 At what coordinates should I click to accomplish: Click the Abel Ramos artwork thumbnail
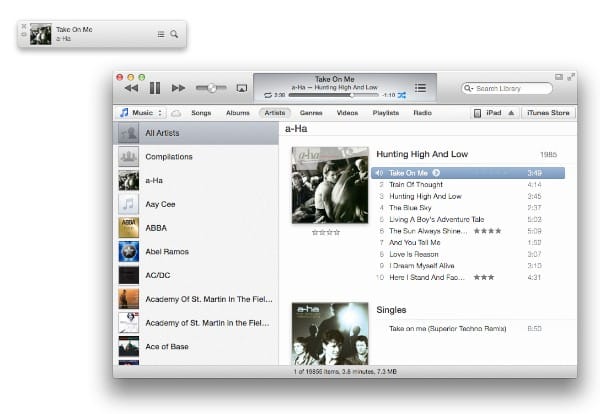(x=129, y=252)
